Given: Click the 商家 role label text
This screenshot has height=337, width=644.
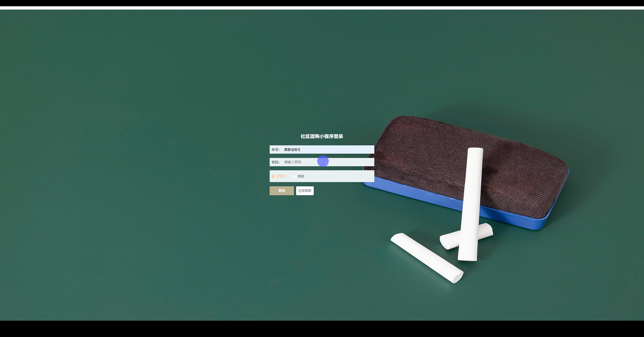Looking at the screenshot, I should point(301,176).
